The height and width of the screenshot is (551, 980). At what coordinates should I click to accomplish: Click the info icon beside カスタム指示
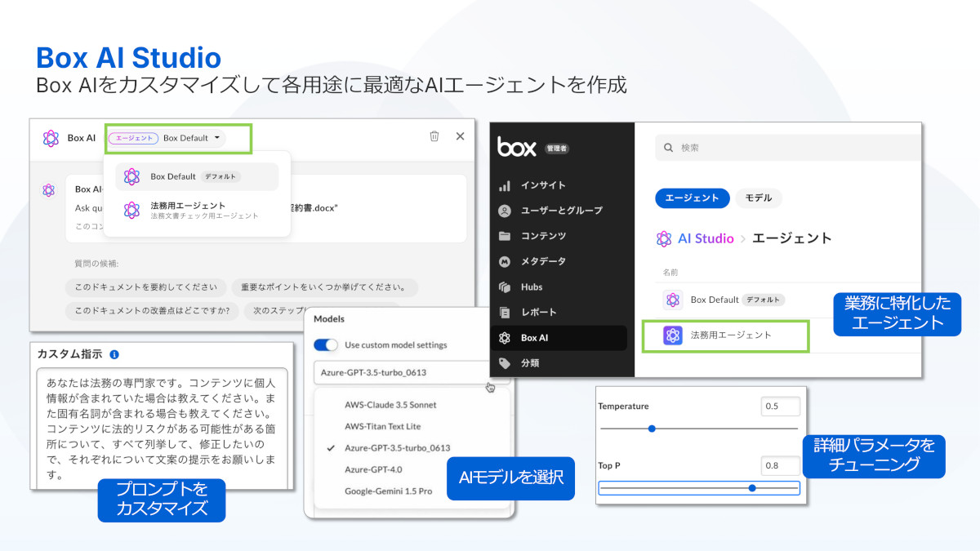(114, 354)
